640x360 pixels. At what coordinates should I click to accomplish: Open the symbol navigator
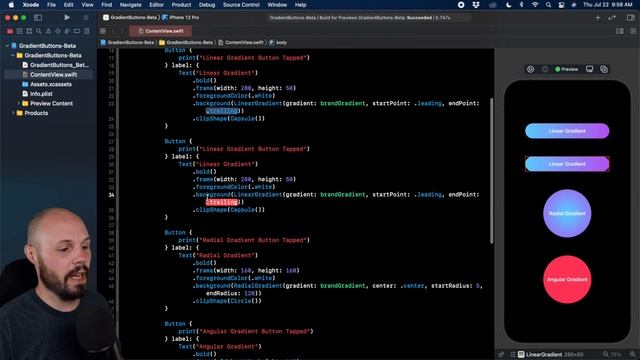29,31
